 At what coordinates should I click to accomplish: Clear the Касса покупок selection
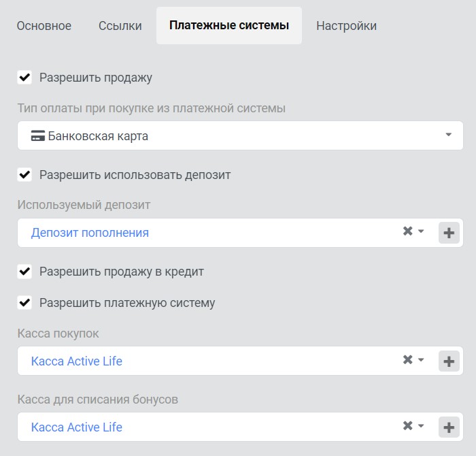pos(408,360)
